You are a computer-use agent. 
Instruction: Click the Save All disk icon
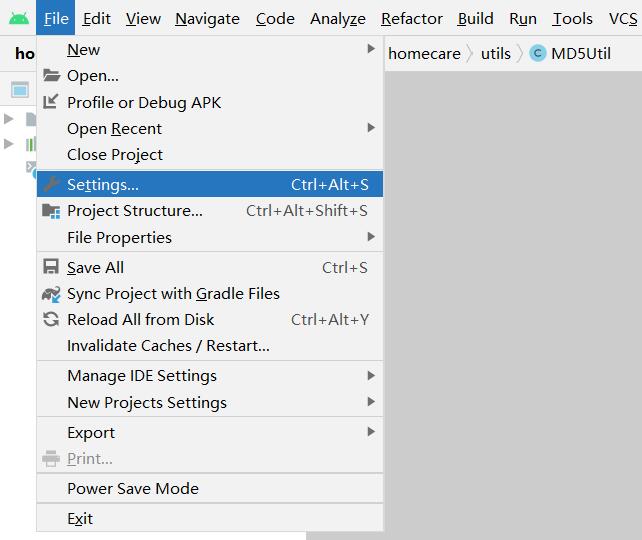click(x=51, y=267)
